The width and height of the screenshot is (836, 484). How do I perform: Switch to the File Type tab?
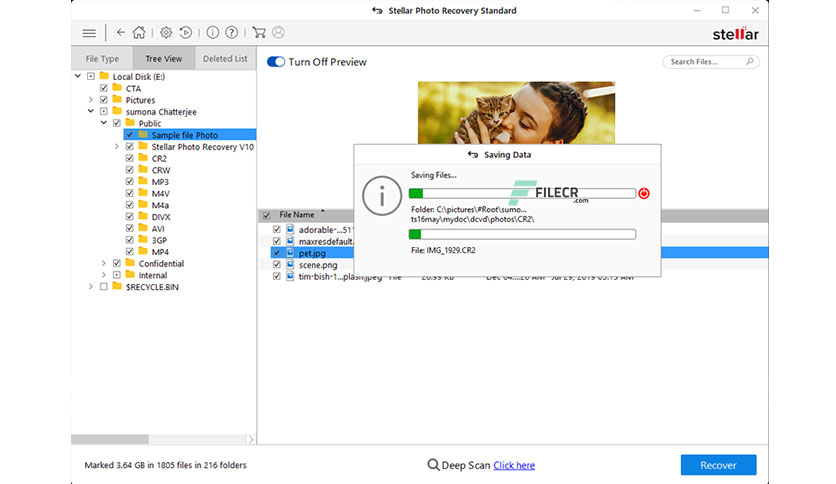pyautogui.click(x=102, y=59)
